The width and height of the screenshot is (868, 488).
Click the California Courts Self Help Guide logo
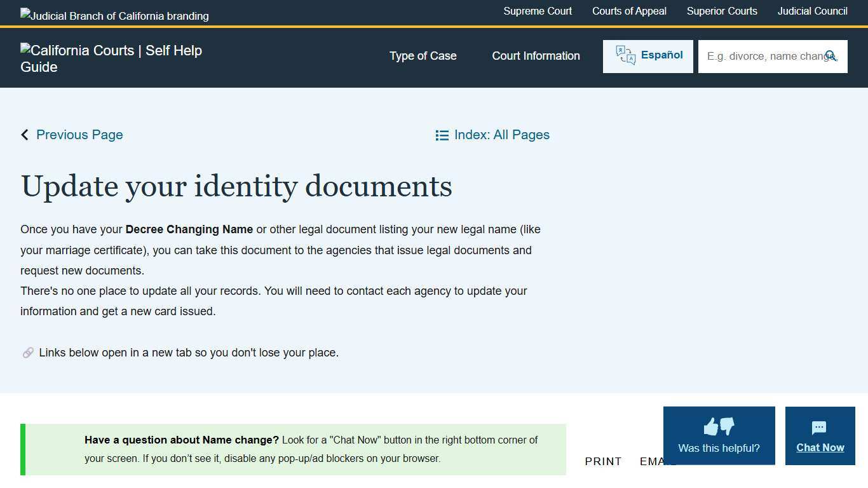point(111,58)
